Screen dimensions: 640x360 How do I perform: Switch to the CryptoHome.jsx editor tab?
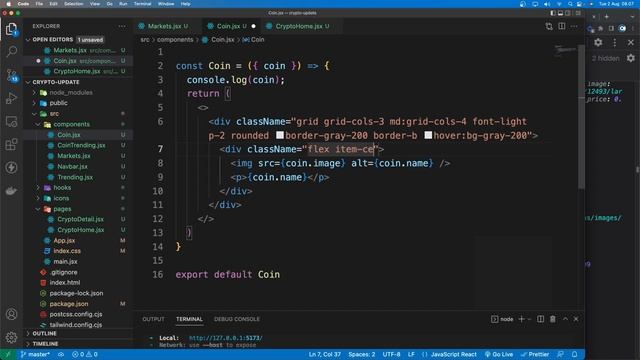(302, 26)
